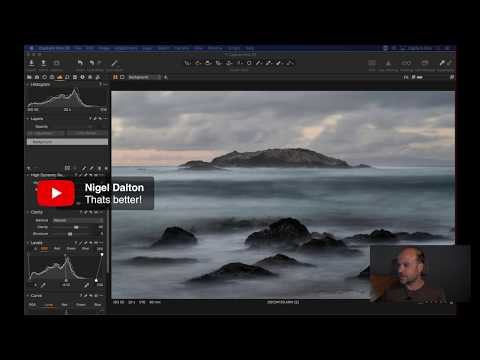Screen dimensions: 480x360
Task: Open the Apple menu
Action: coord(31,48)
